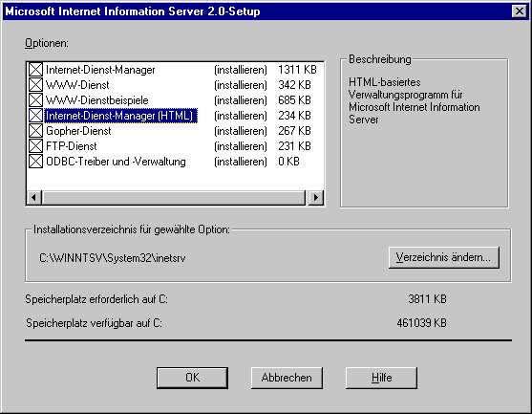Toggle the WWW-Dienstbeispiele checkbox

click(35, 100)
